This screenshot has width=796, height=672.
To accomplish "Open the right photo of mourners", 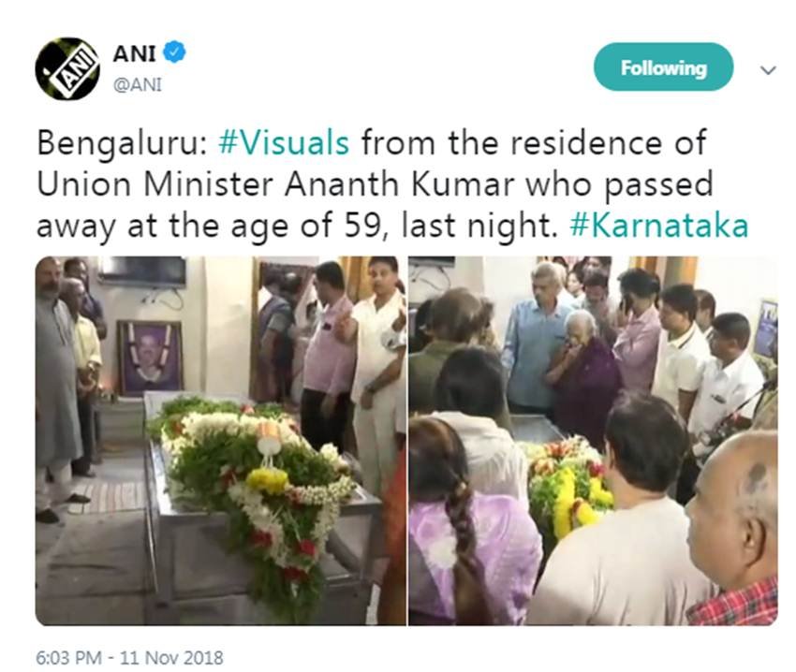I will 593,441.
